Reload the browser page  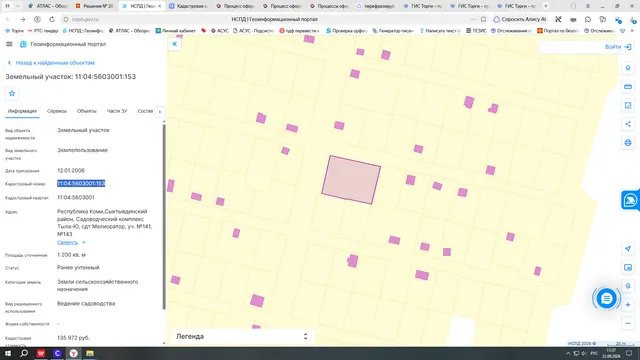pyautogui.click(x=52, y=19)
